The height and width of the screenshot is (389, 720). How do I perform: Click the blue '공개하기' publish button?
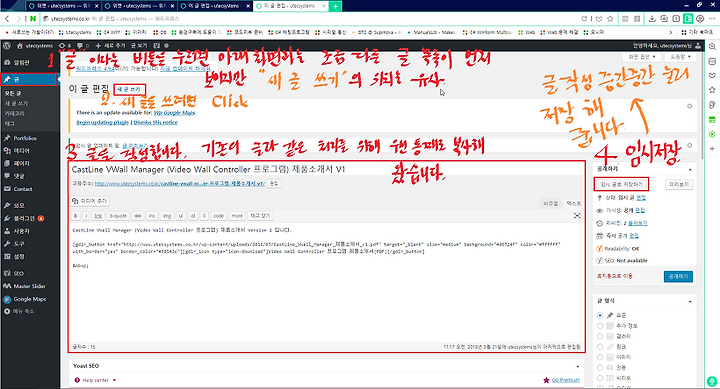[x=678, y=276]
